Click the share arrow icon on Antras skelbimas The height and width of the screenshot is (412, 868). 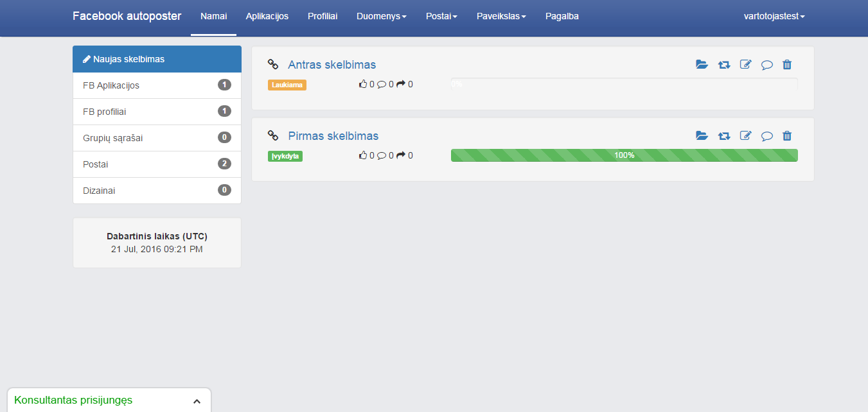[x=401, y=84]
